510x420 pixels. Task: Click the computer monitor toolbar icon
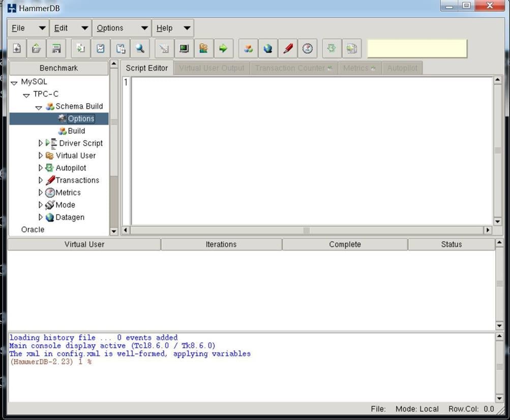184,49
